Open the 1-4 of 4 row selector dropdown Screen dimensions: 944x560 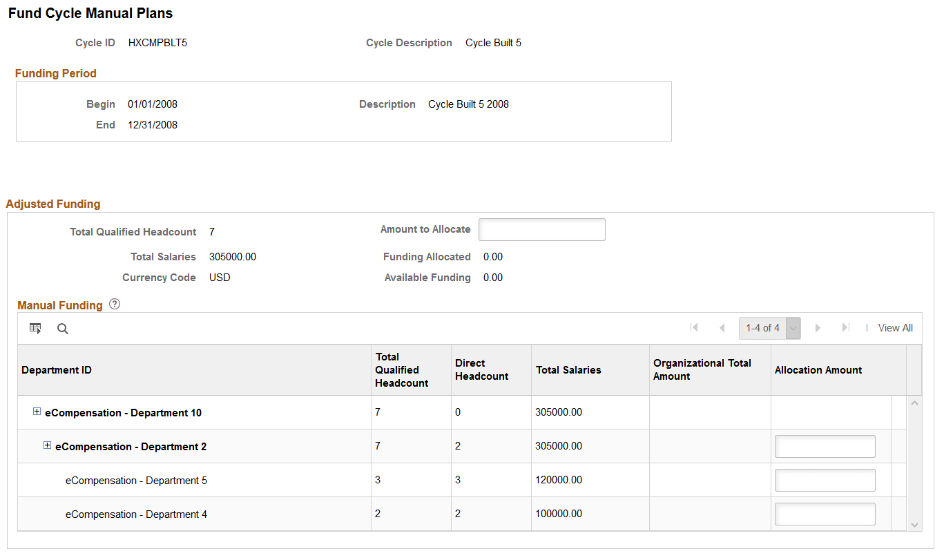pos(791,328)
